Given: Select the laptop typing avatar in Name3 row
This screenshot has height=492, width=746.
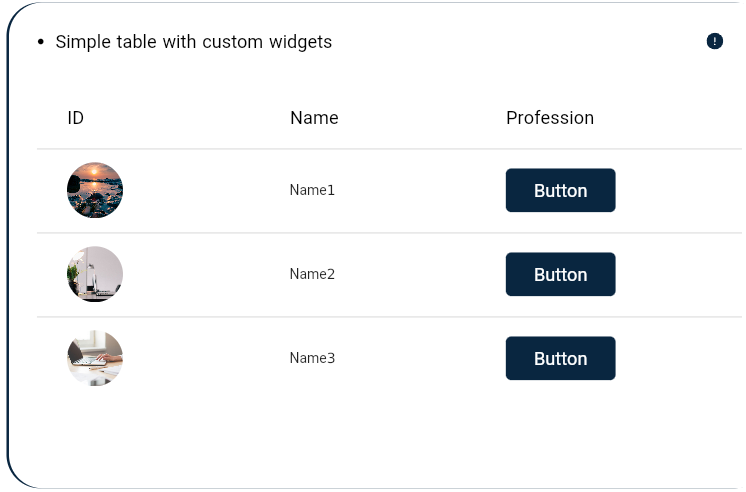Looking at the screenshot, I should pos(95,358).
